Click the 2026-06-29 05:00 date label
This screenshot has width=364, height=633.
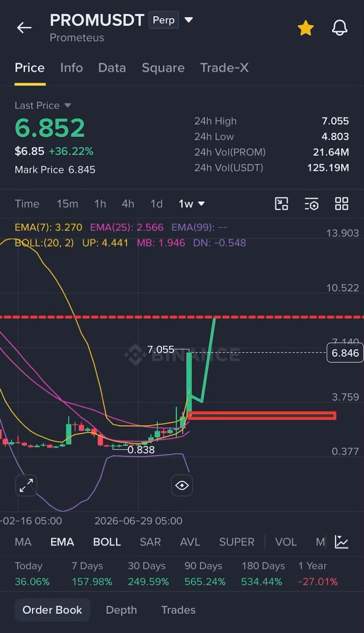coord(138,521)
